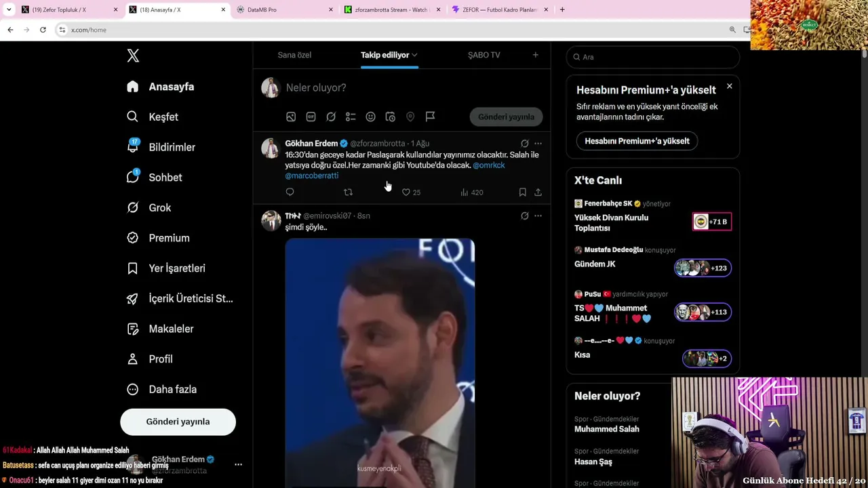Click the flag icon in the composer

coord(430,117)
